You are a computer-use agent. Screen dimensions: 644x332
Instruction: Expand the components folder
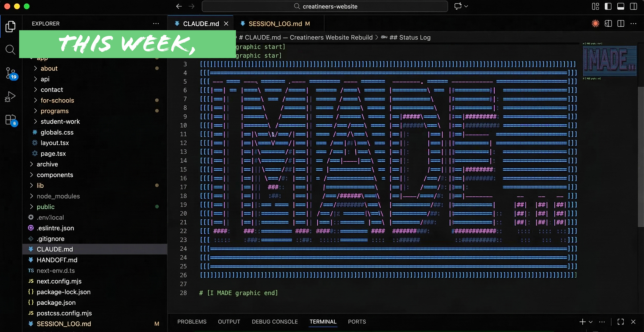[55, 175]
